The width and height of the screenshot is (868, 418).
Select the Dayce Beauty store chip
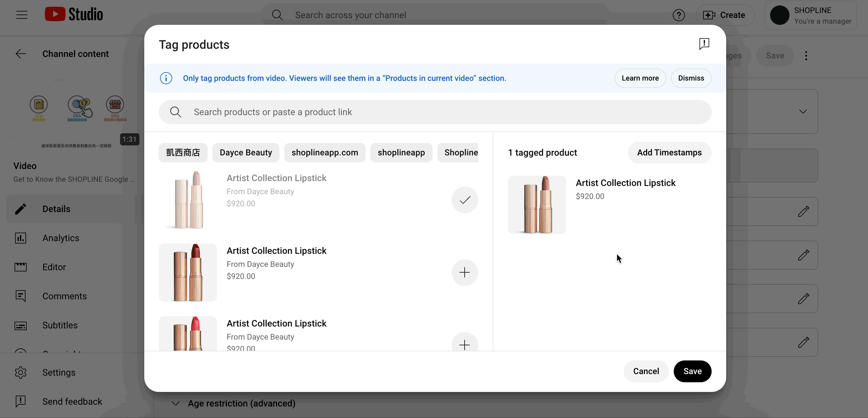(246, 153)
